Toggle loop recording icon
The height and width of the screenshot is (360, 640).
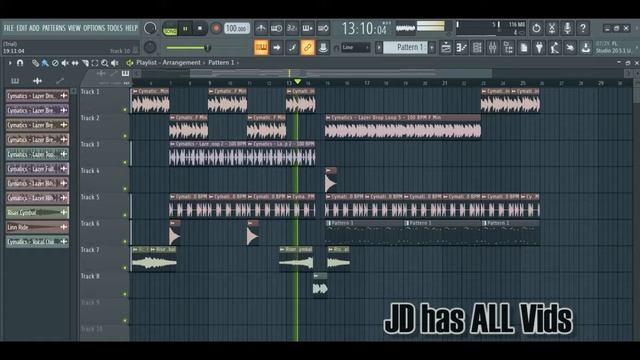click(323, 29)
